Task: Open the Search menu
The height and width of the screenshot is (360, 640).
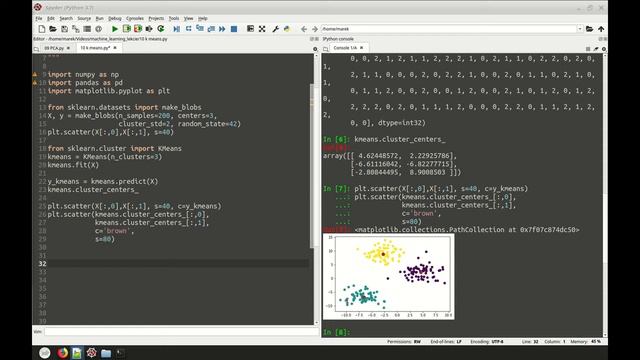Action: click(66, 18)
